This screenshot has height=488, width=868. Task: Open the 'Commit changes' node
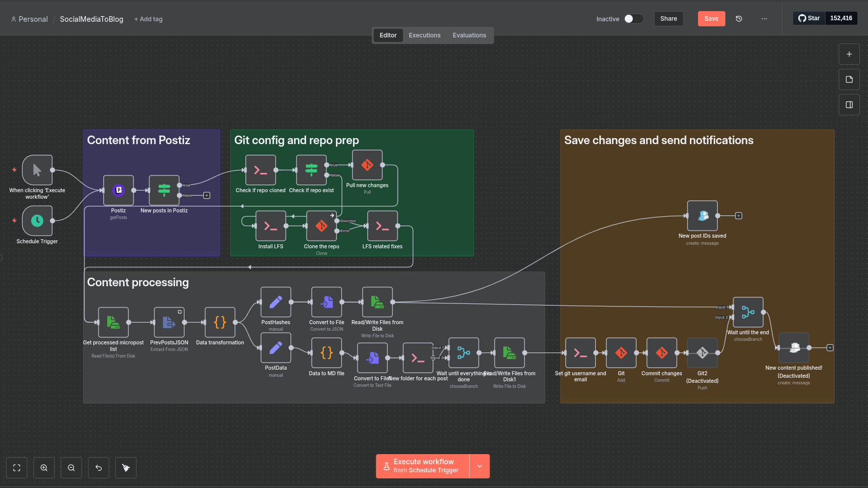pos(662,353)
